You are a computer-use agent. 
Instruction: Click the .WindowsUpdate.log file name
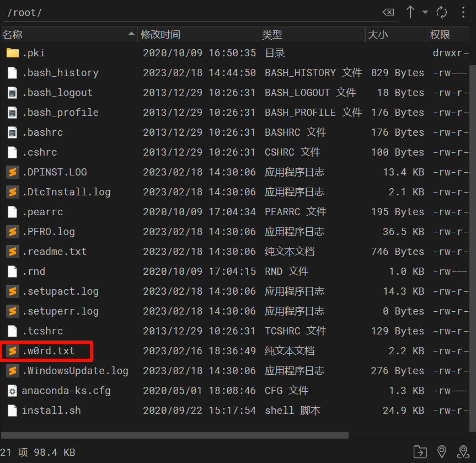[75, 371]
